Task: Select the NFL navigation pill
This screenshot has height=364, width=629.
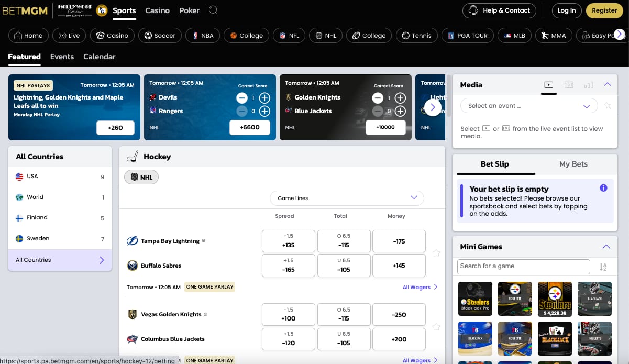Action: pos(290,36)
